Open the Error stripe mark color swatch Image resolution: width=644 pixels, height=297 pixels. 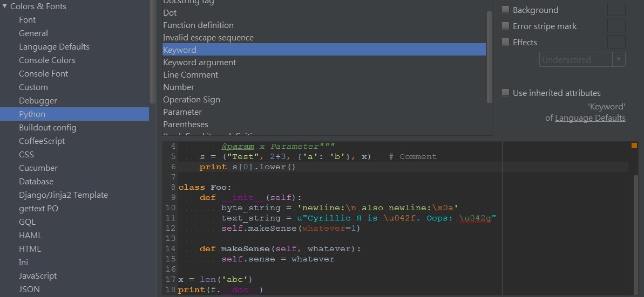click(616, 26)
